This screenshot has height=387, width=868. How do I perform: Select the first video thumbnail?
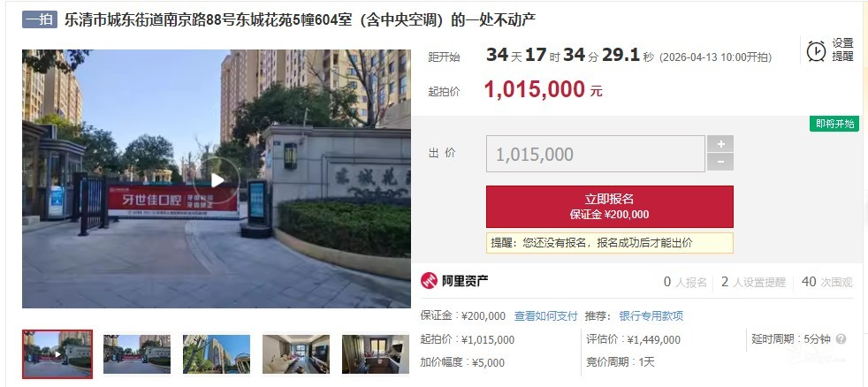coord(57,354)
